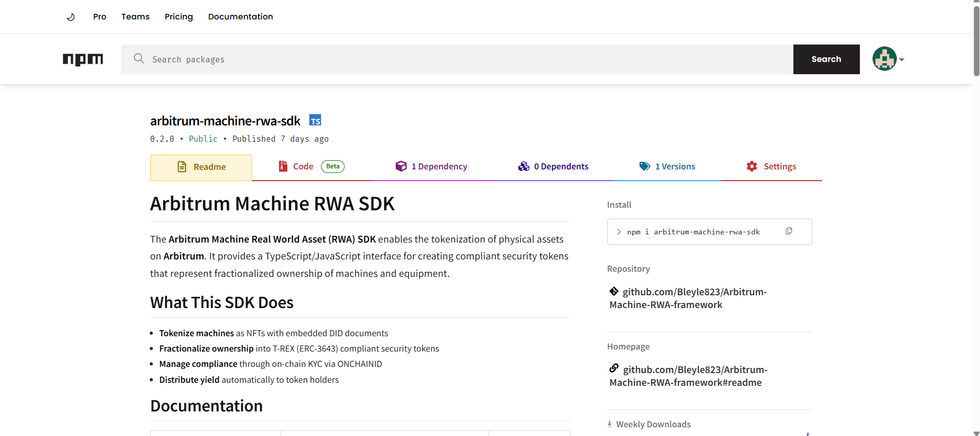Go to Pricing page
The image size is (980, 436).
(179, 17)
